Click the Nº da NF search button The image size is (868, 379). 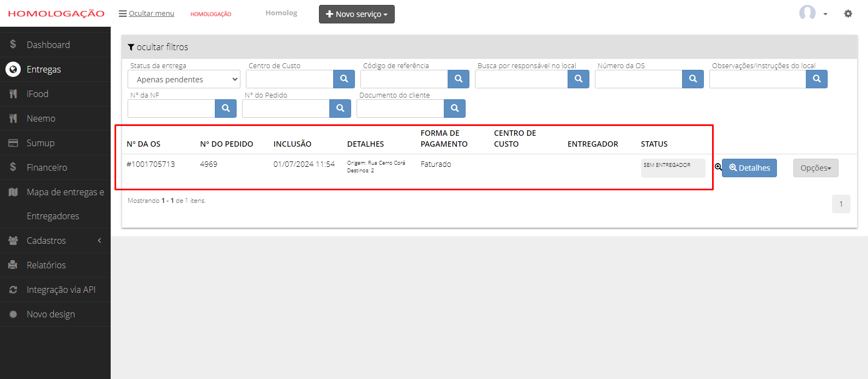click(226, 109)
